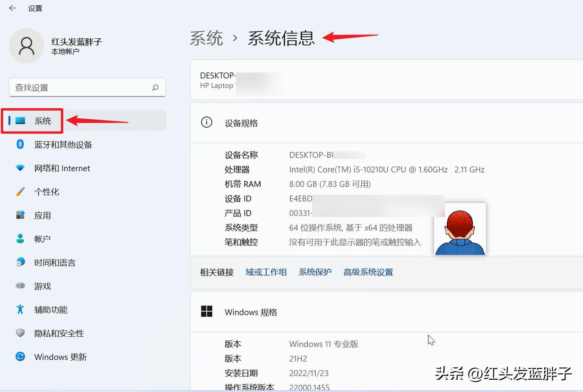Open 隐私和安全性 settings
The height and width of the screenshot is (392, 583).
58,333
